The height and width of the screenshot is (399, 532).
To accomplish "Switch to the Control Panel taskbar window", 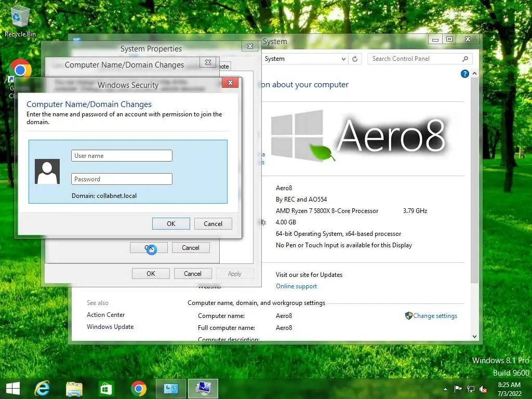I will tap(170, 389).
